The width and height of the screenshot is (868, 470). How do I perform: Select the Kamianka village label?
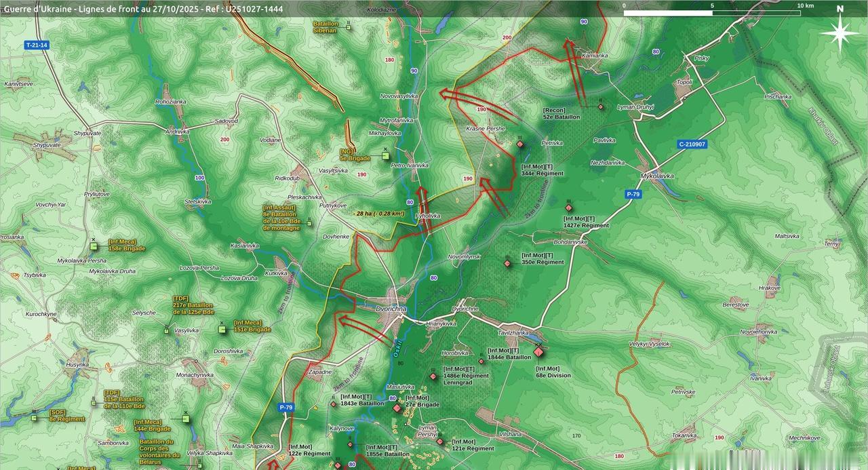point(595,55)
